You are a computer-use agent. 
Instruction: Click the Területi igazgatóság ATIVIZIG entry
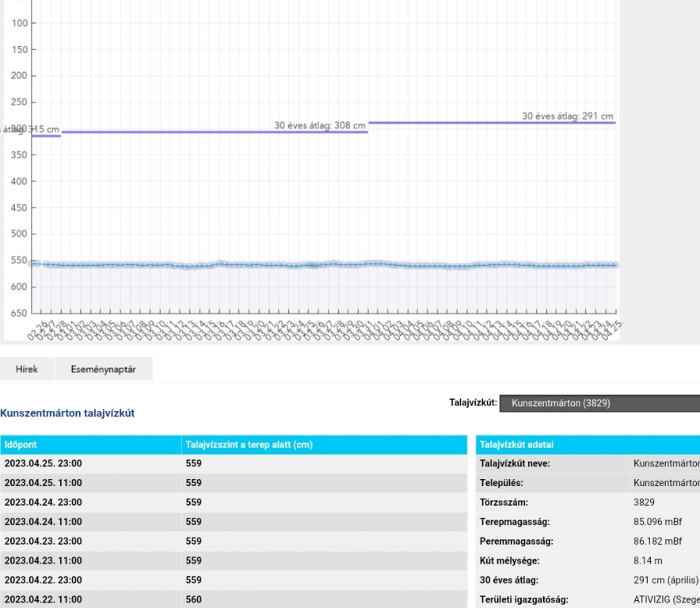tap(665, 599)
